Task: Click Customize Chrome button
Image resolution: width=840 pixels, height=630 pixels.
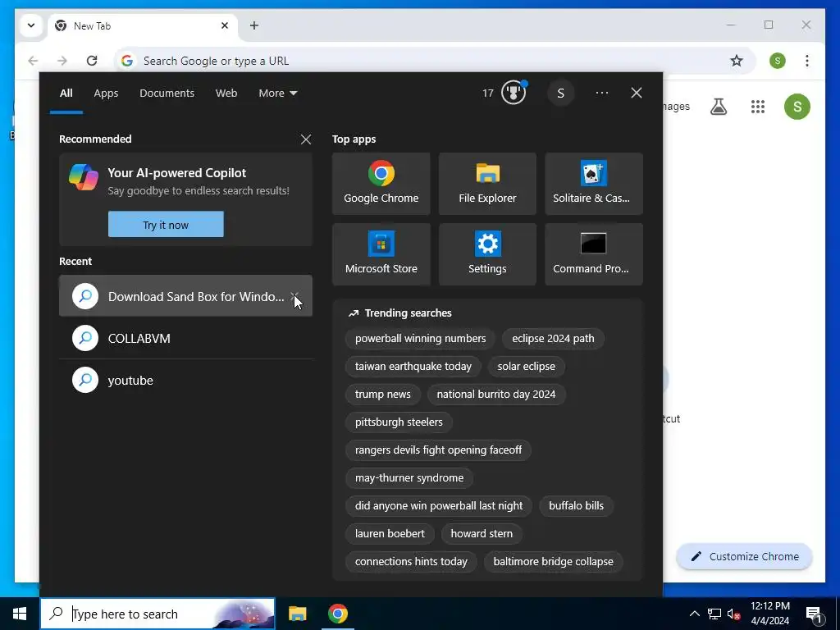Action: [x=745, y=557]
